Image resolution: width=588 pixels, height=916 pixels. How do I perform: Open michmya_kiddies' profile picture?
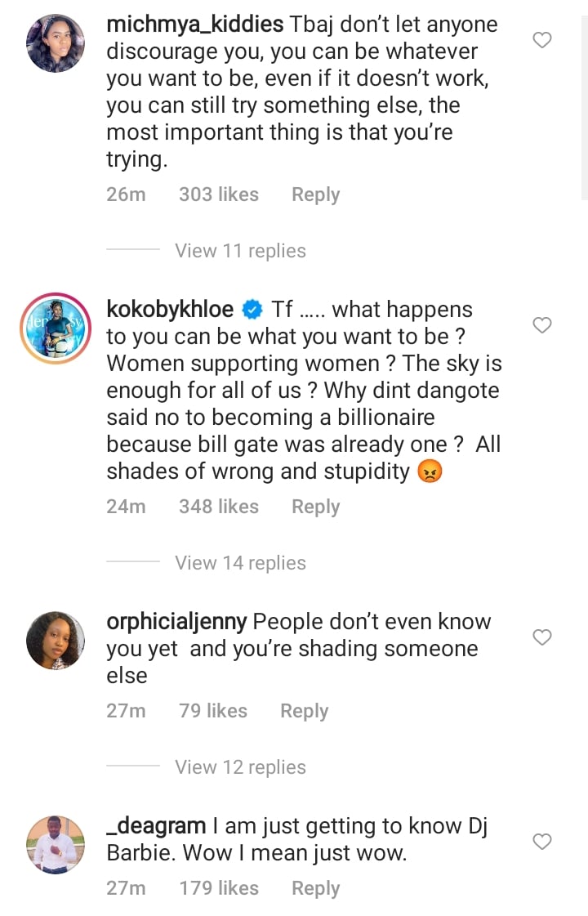(56, 43)
